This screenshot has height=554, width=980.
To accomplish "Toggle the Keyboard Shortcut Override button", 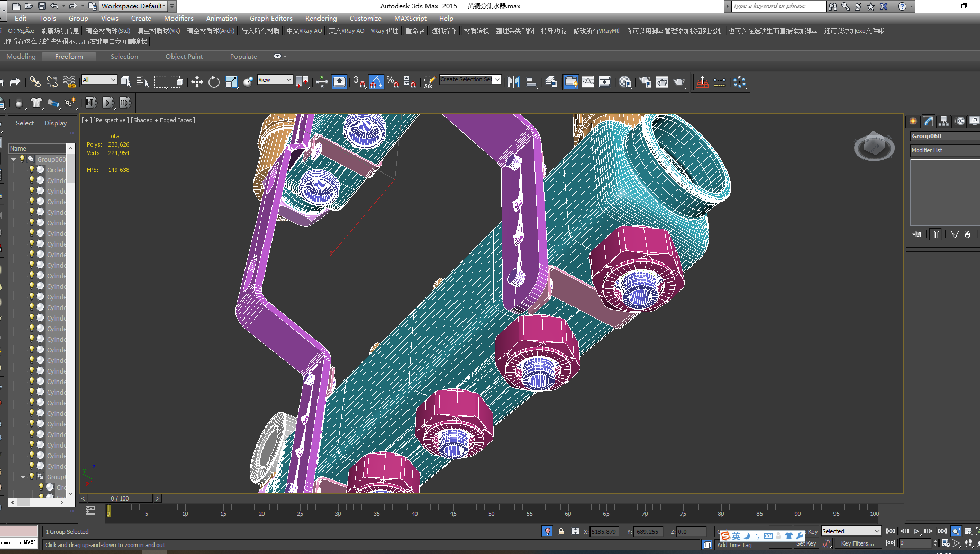I will click(339, 81).
